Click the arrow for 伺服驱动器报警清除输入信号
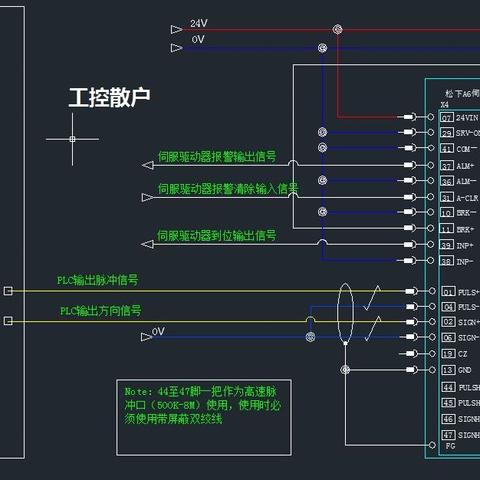This screenshot has height=480, width=480. tap(147, 198)
